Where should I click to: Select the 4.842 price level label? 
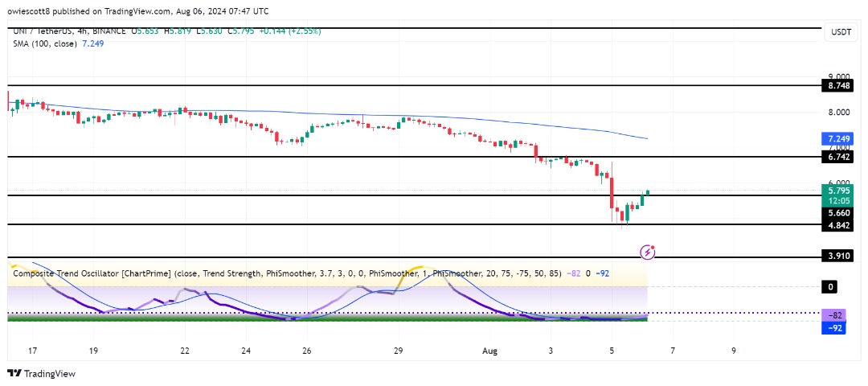(837, 225)
